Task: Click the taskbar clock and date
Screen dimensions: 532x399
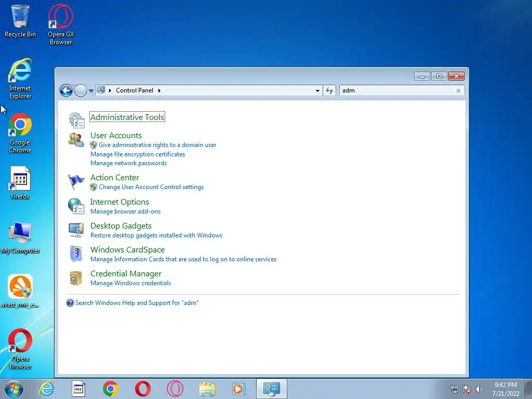Action: tap(506, 389)
